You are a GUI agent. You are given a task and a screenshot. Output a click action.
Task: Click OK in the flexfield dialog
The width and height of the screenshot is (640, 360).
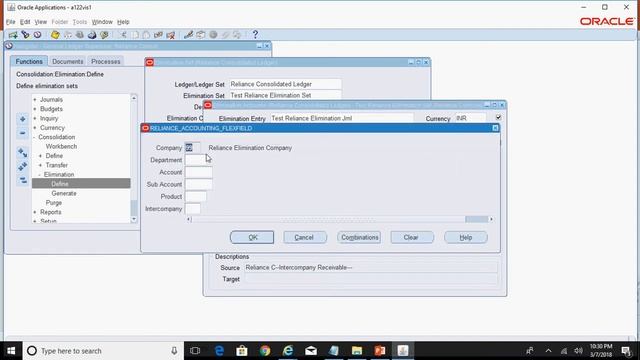tap(252, 238)
